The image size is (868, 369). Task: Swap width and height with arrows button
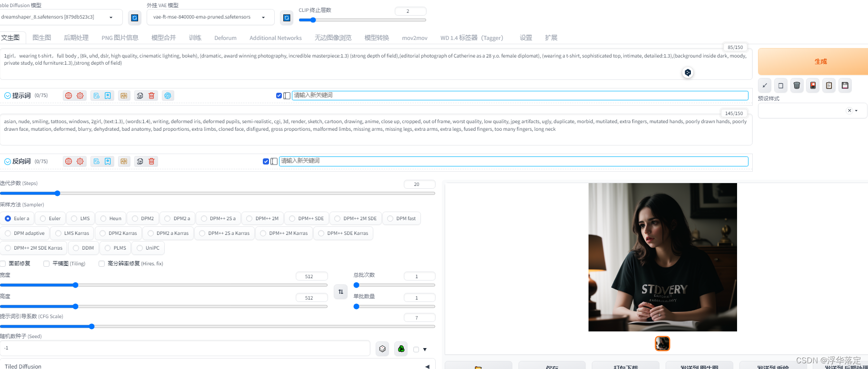click(x=341, y=291)
